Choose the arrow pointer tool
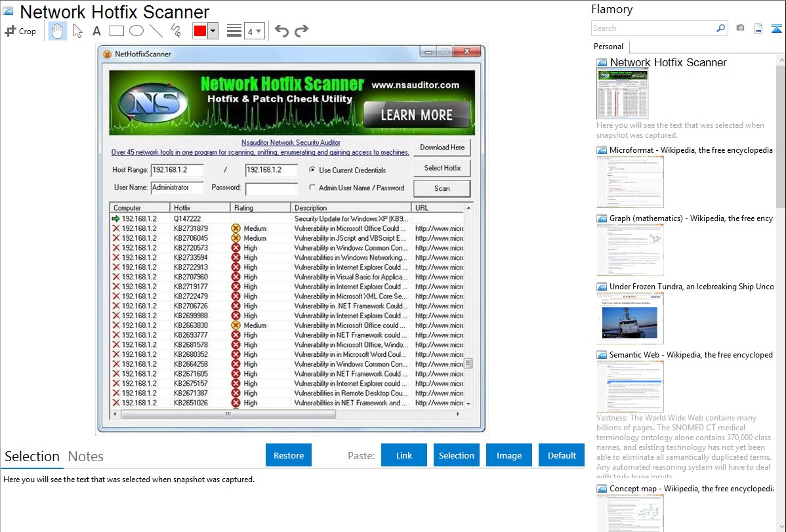The height and width of the screenshot is (532, 786). click(77, 31)
